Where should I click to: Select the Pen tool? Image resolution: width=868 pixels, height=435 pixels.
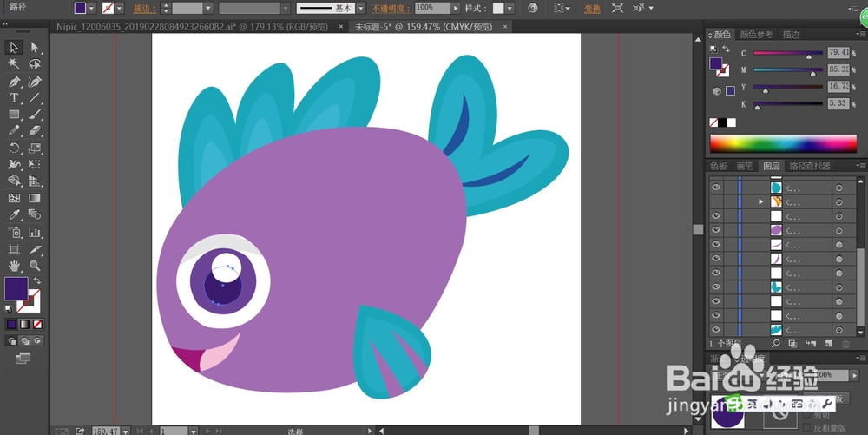coord(15,81)
